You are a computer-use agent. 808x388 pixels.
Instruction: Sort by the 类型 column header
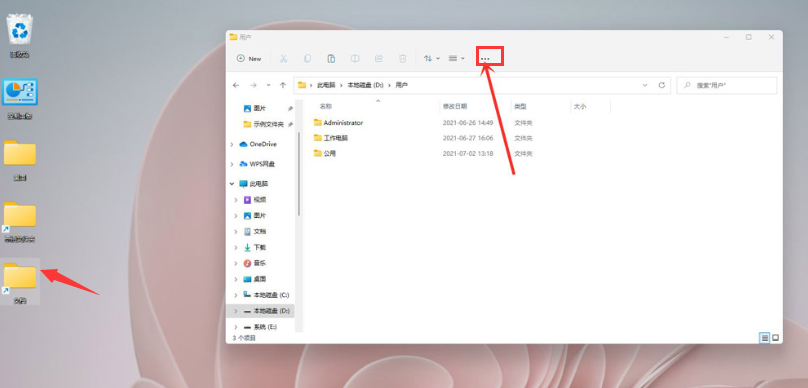click(520, 107)
